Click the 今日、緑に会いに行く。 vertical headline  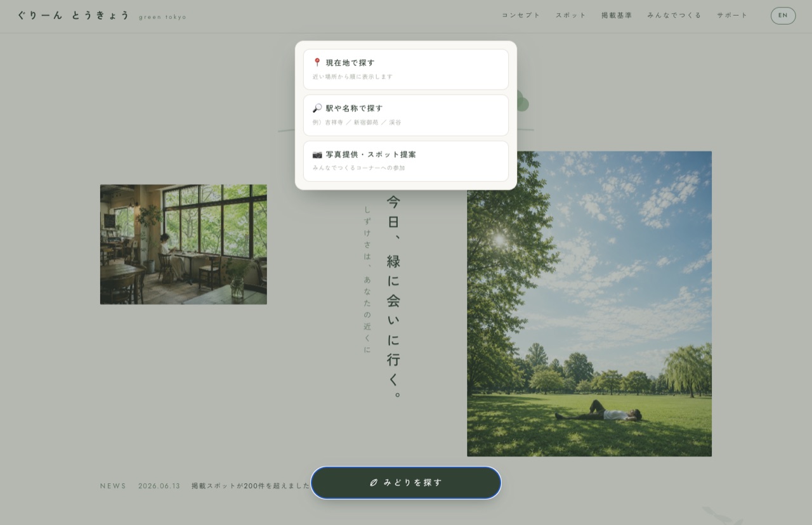pyautogui.click(x=394, y=297)
